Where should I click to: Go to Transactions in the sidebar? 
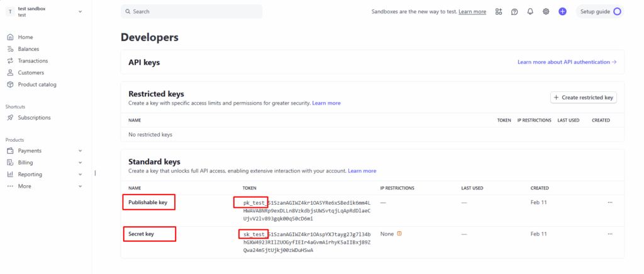coord(33,61)
